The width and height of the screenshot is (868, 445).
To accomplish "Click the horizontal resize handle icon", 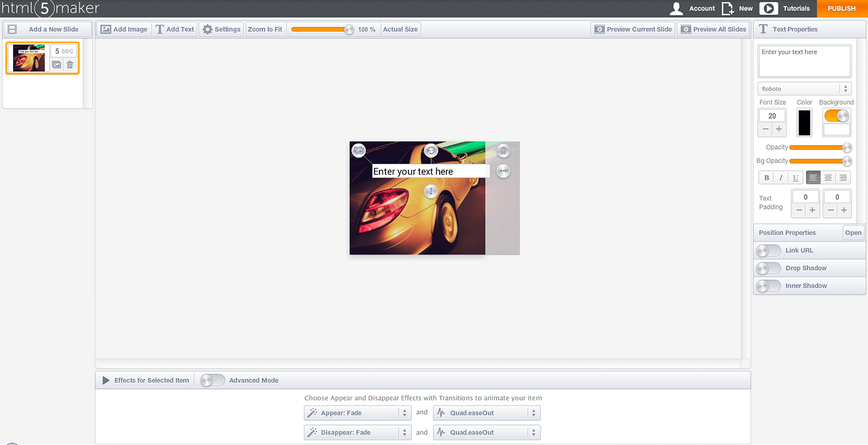I will (504, 171).
